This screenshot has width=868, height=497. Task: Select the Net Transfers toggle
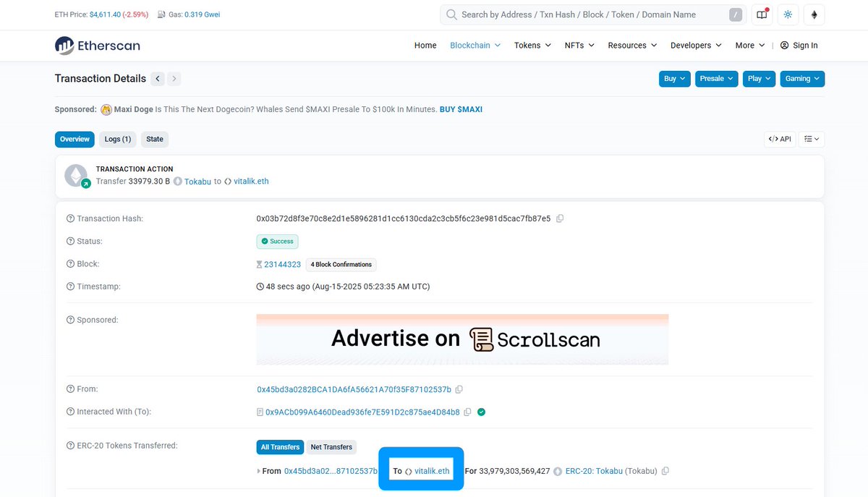[x=331, y=447]
